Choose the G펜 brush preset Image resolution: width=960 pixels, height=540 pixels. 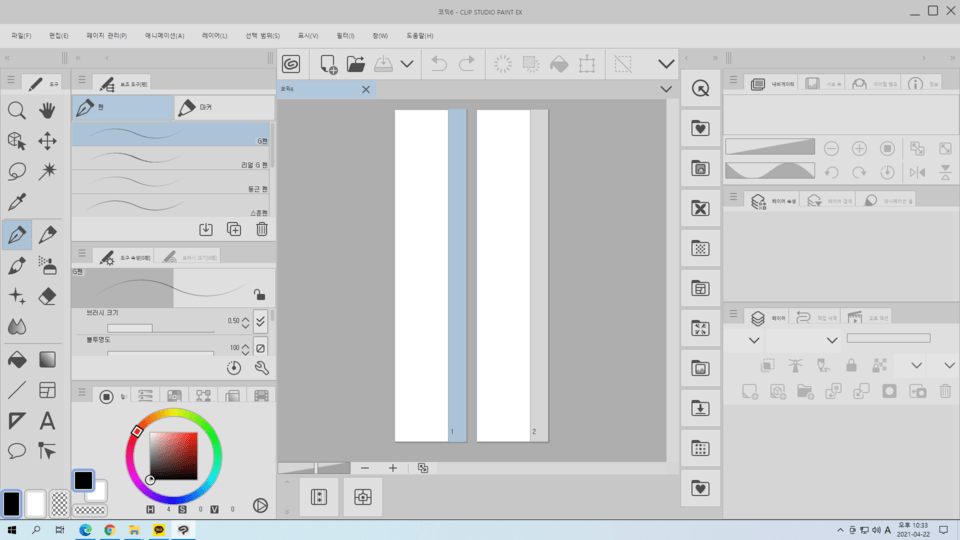(171, 134)
